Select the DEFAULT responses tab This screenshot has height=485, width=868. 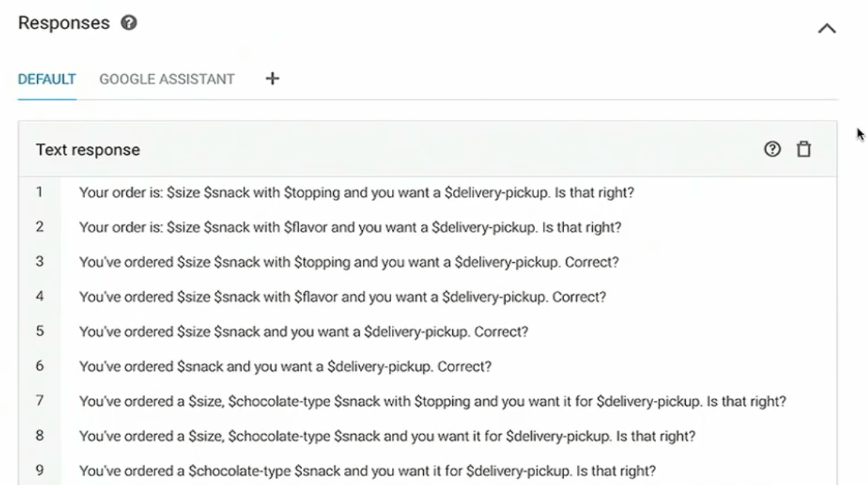[47, 79]
